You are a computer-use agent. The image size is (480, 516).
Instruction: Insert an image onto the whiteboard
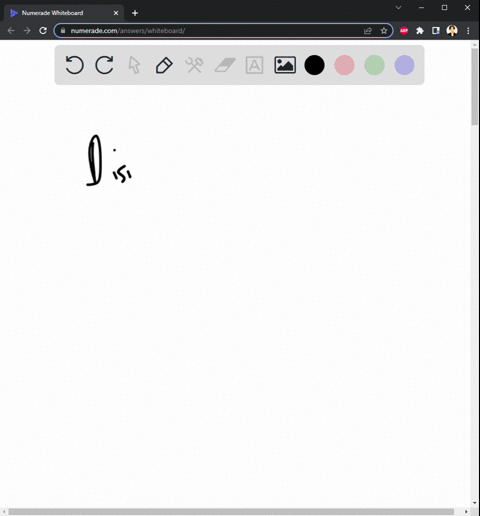click(285, 65)
